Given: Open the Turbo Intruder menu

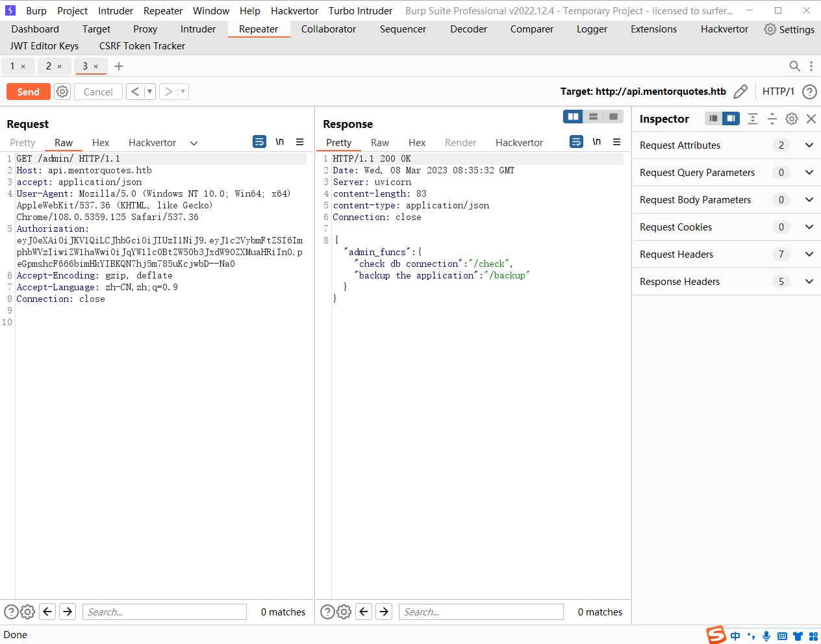Looking at the screenshot, I should [x=360, y=11].
